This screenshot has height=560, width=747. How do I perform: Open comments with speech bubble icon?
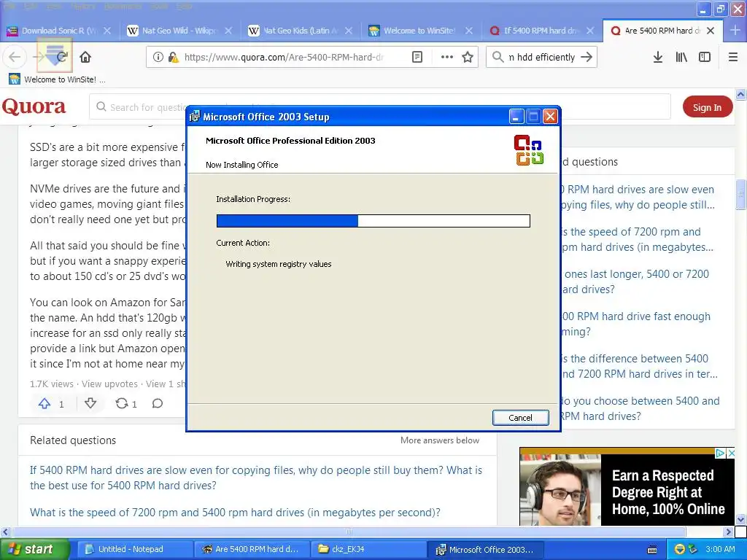[x=158, y=404]
